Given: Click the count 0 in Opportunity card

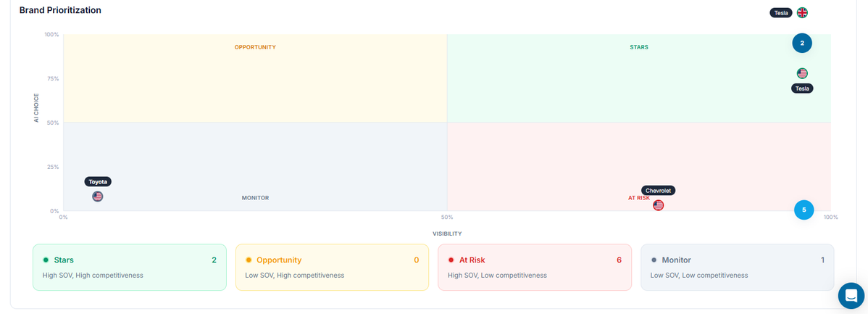Looking at the screenshot, I should point(417,260).
